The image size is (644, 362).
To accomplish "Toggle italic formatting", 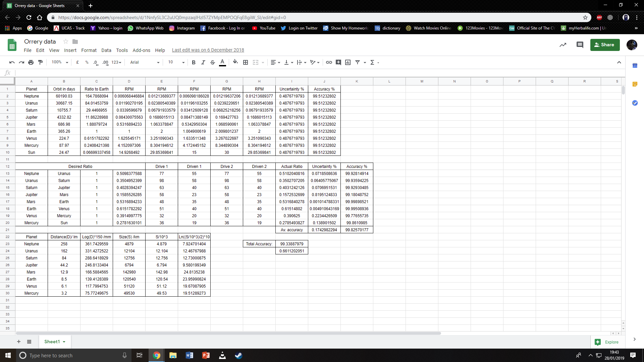I will pyautogui.click(x=203, y=62).
